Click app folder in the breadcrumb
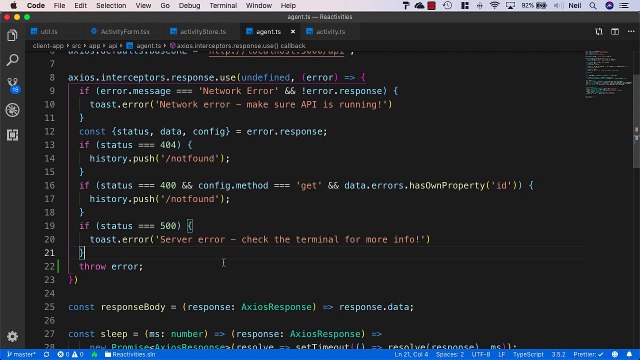The height and width of the screenshot is (360, 640). [95, 46]
